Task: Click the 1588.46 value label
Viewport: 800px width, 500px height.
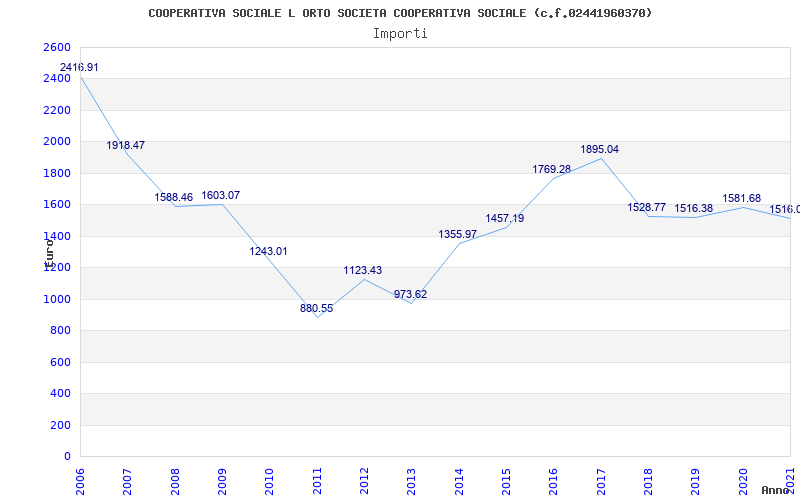Action: (x=173, y=198)
